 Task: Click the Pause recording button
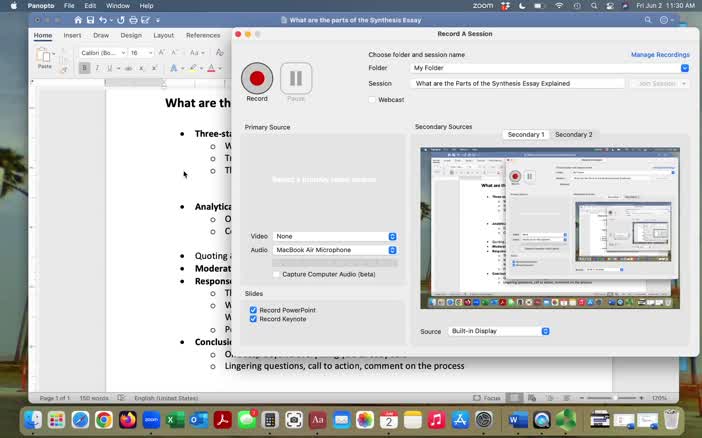pos(296,78)
